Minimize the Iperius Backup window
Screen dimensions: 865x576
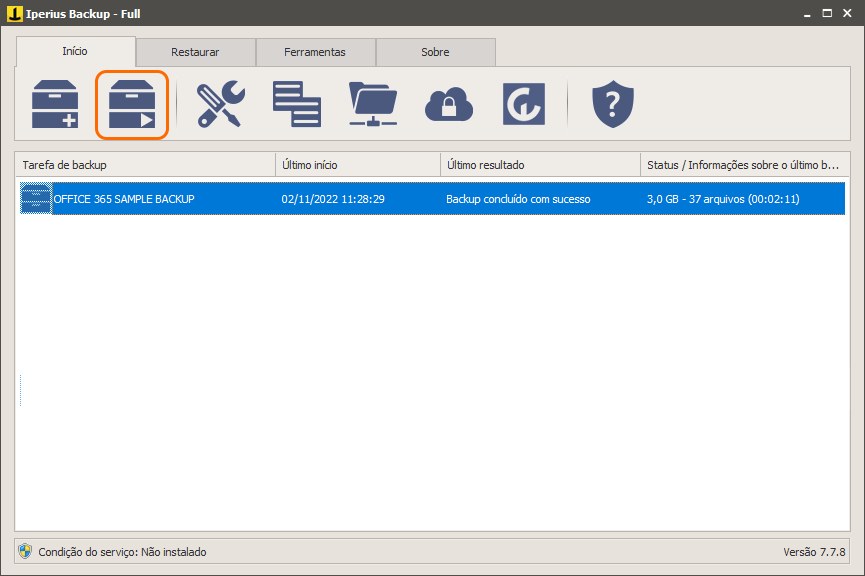[x=807, y=14]
